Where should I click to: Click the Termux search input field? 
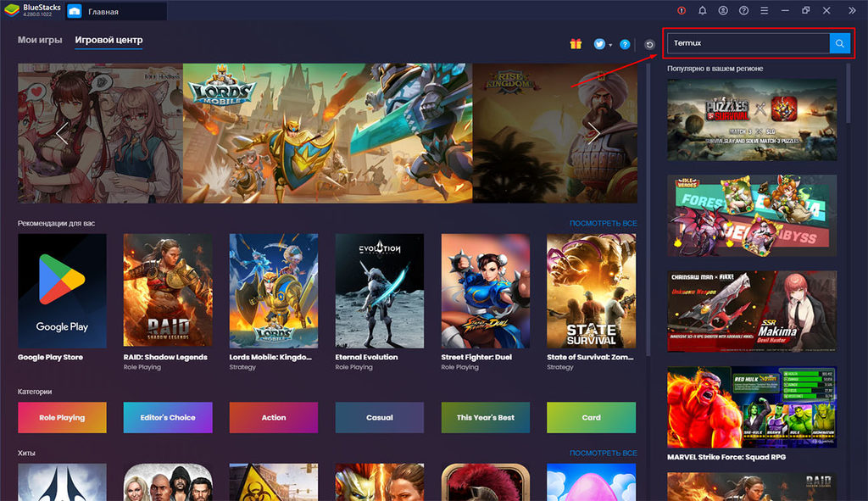click(x=748, y=43)
